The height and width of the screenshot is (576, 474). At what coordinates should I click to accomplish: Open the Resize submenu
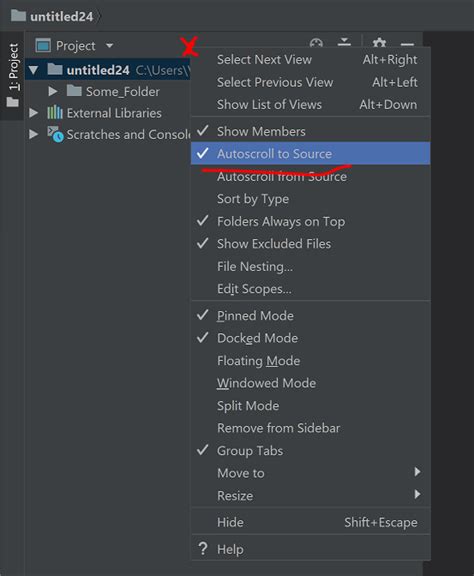(310, 496)
